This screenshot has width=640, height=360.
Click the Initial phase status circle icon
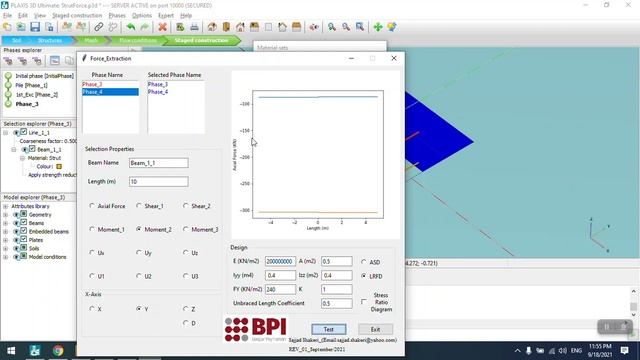click(8, 76)
